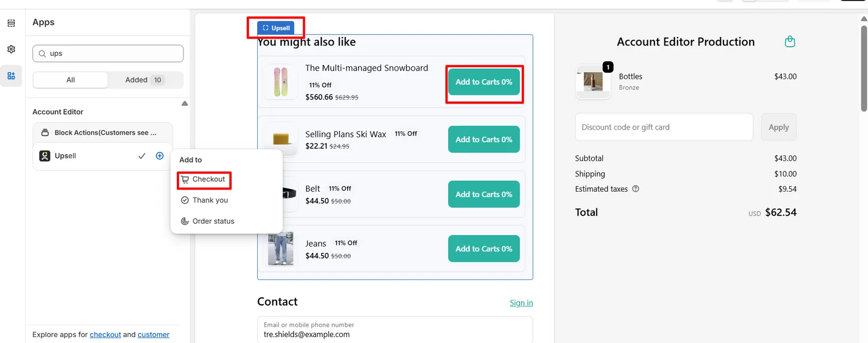This screenshot has width=868, height=343.
Task: Add the Belt to cart
Action: [x=484, y=194]
